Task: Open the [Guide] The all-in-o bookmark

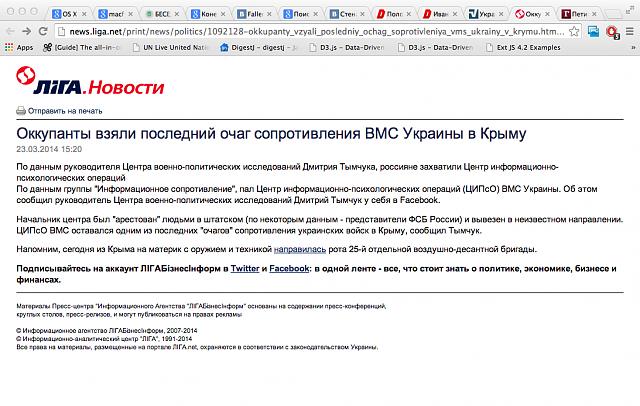Action: point(82,47)
